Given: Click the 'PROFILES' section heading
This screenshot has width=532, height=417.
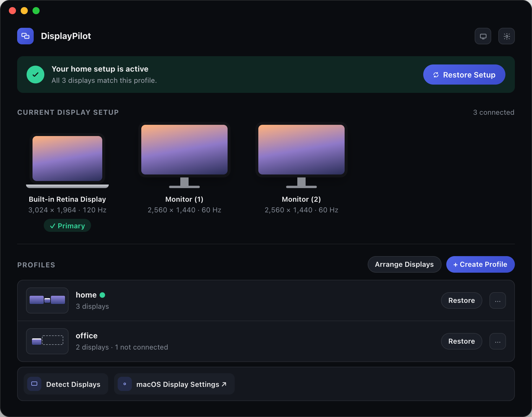Looking at the screenshot, I should [36, 265].
